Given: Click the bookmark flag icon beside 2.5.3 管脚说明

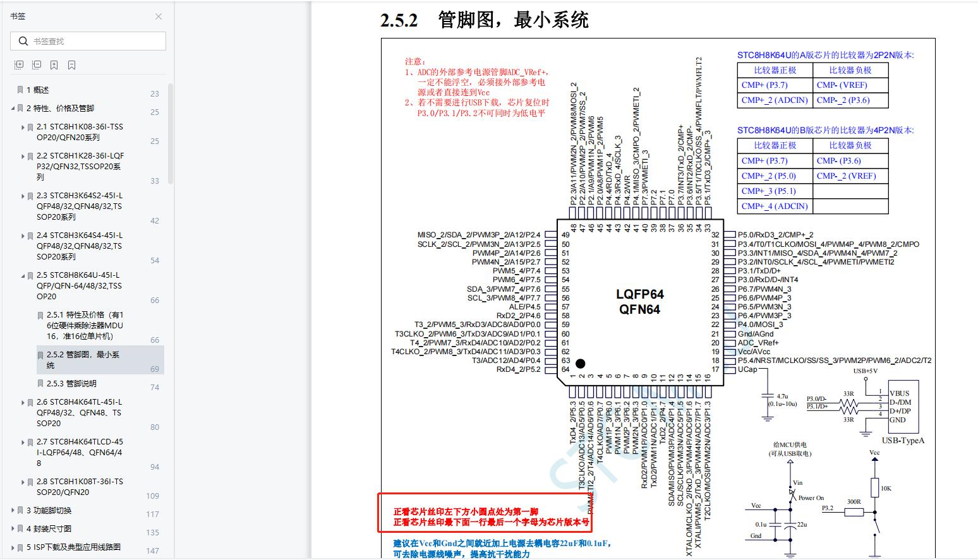Looking at the screenshot, I should point(40,384).
